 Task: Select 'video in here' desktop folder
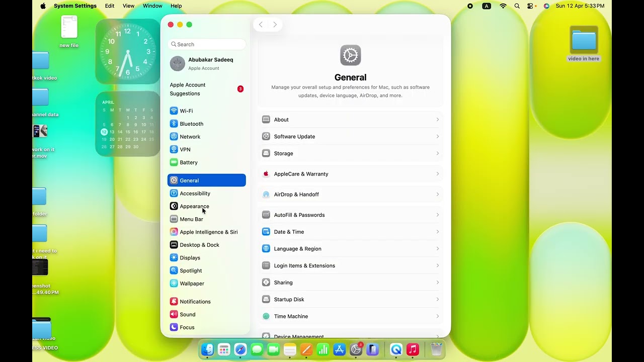point(584,44)
